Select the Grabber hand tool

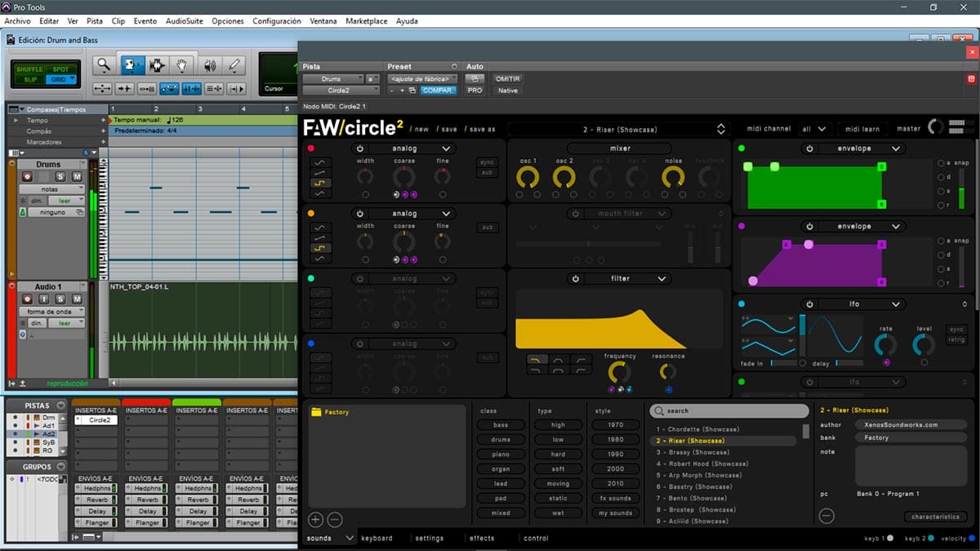click(182, 65)
